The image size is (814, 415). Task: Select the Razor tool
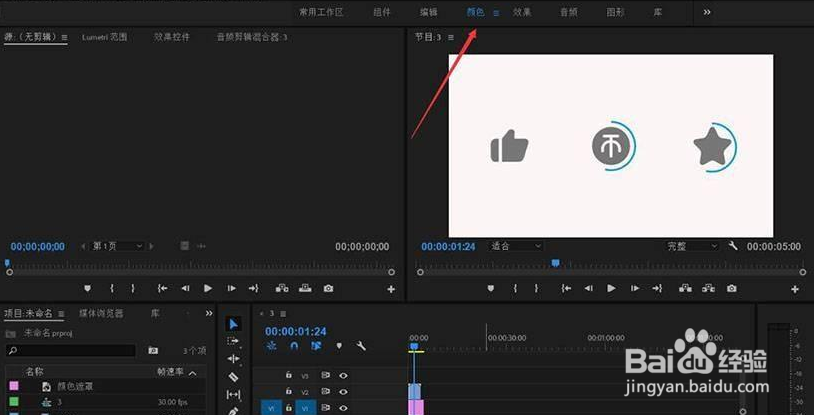click(233, 377)
